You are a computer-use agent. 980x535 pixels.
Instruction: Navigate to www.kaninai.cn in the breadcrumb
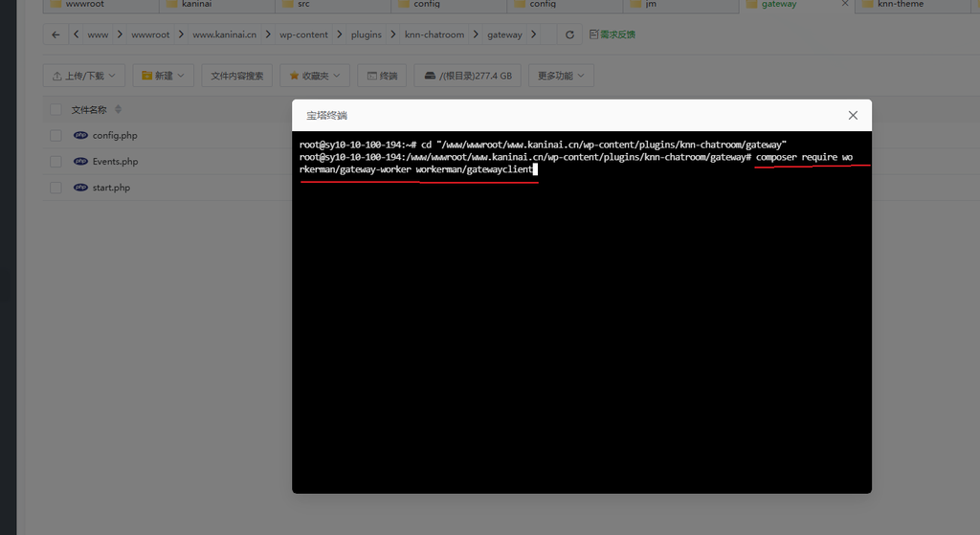[224, 35]
